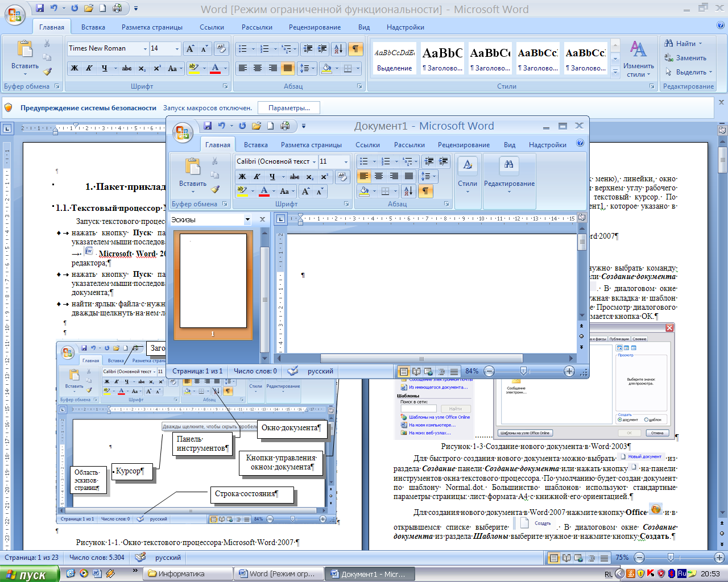Click Increase indent in Документ1 ribbon
This screenshot has height=582, width=728.
click(444, 161)
